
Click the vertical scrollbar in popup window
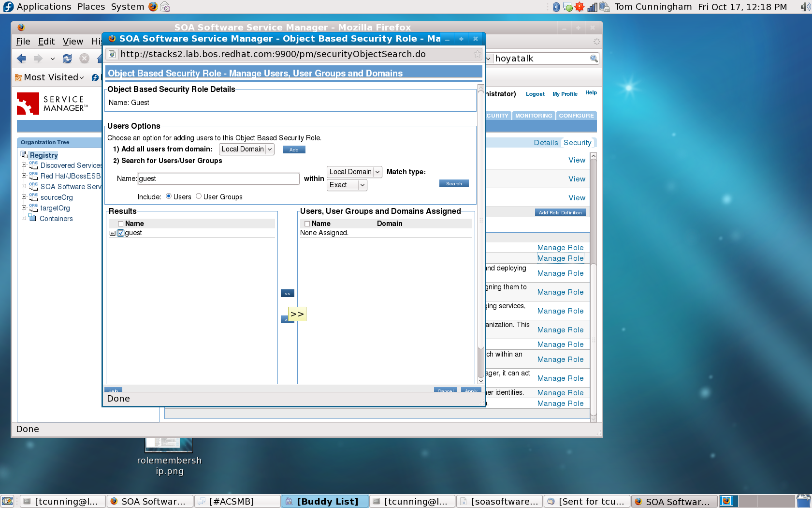[x=480, y=220]
